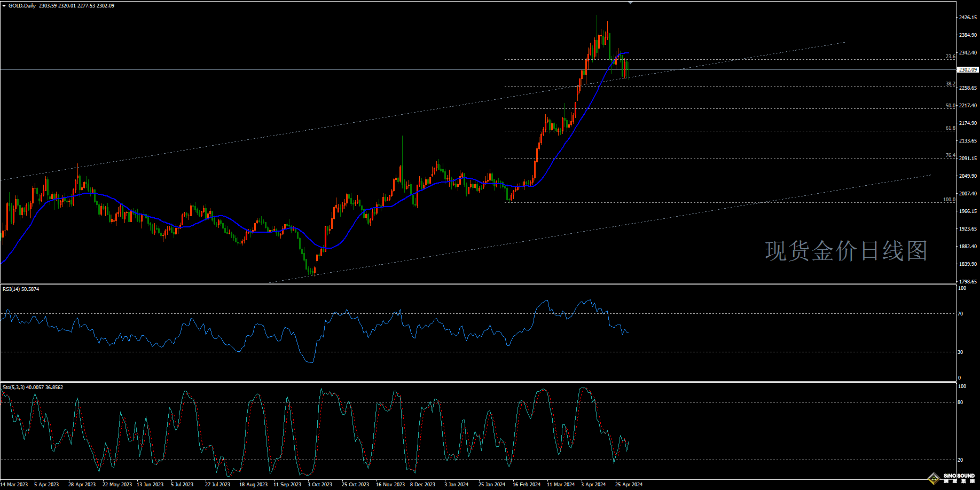Select the current price tag 2302.09

(x=968, y=70)
